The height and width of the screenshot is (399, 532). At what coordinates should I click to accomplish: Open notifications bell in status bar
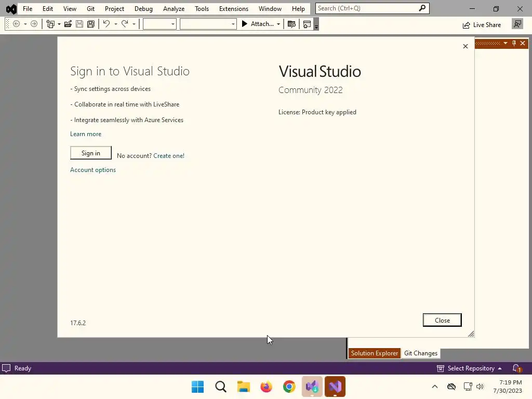tap(517, 368)
